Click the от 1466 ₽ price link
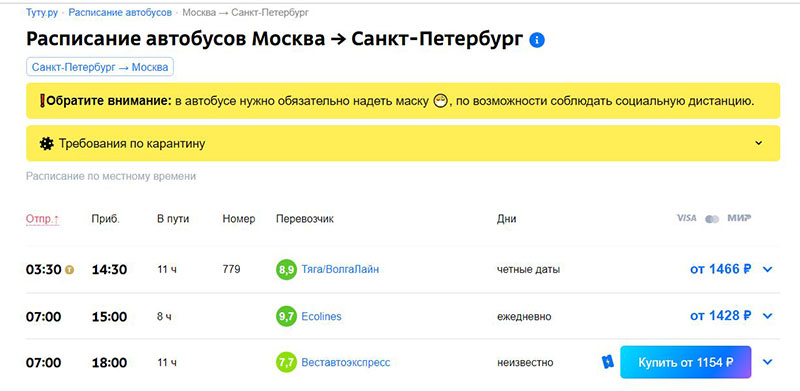The image size is (800, 391). pyautogui.click(x=720, y=270)
